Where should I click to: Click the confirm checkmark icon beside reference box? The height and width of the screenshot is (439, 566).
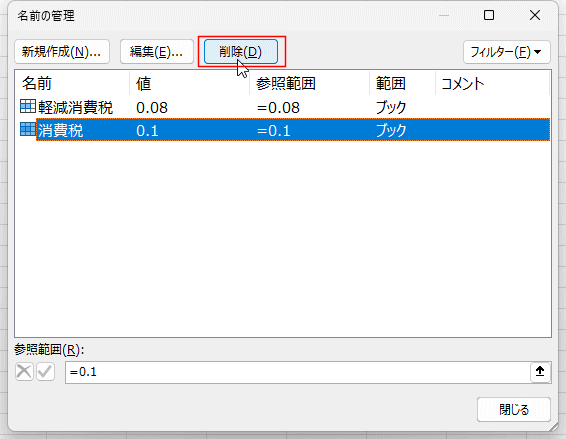point(45,371)
